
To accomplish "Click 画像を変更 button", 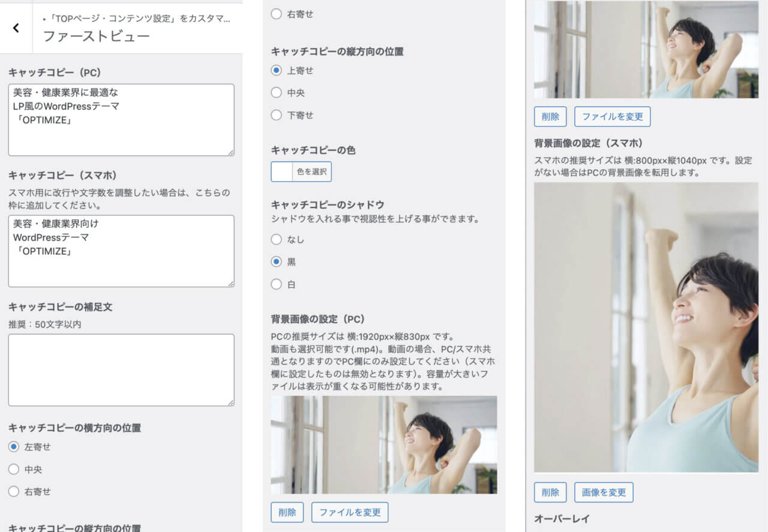I will click(604, 492).
